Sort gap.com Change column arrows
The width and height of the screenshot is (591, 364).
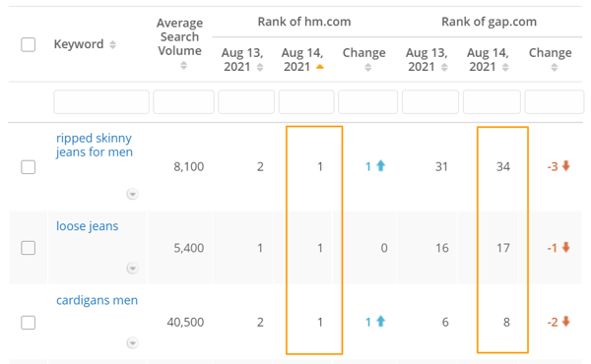[x=554, y=67]
